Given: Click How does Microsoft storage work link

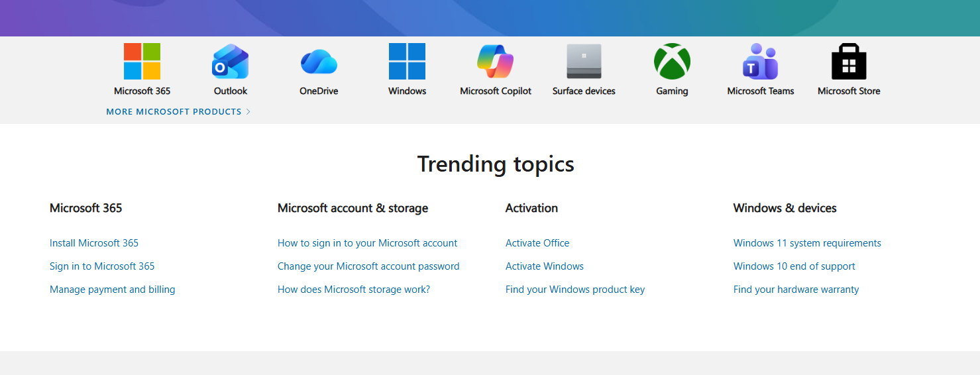Looking at the screenshot, I should click(x=354, y=290).
